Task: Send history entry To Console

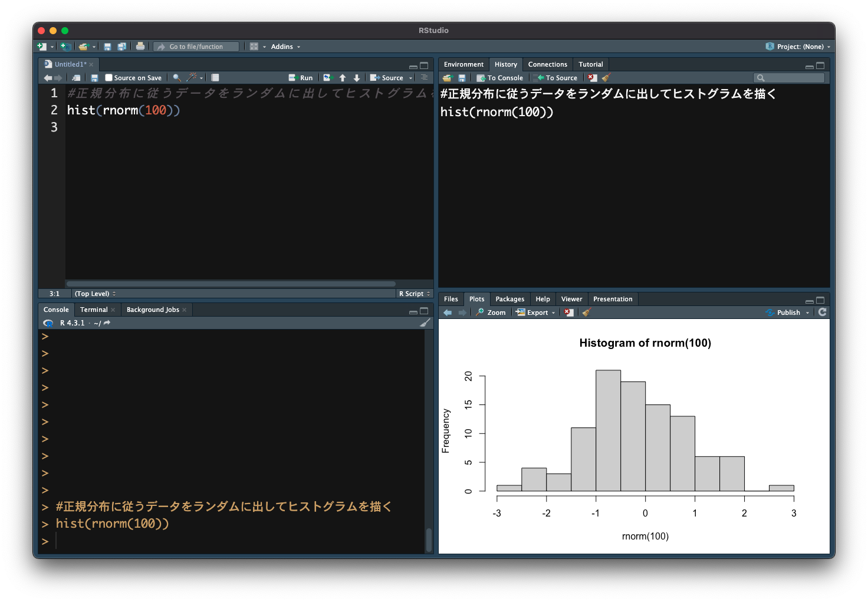Action: tap(500, 77)
